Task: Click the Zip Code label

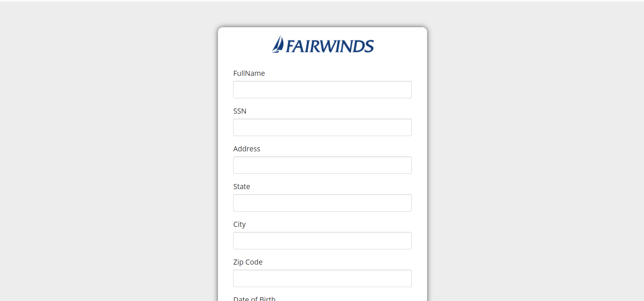Action: (x=248, y=262)
